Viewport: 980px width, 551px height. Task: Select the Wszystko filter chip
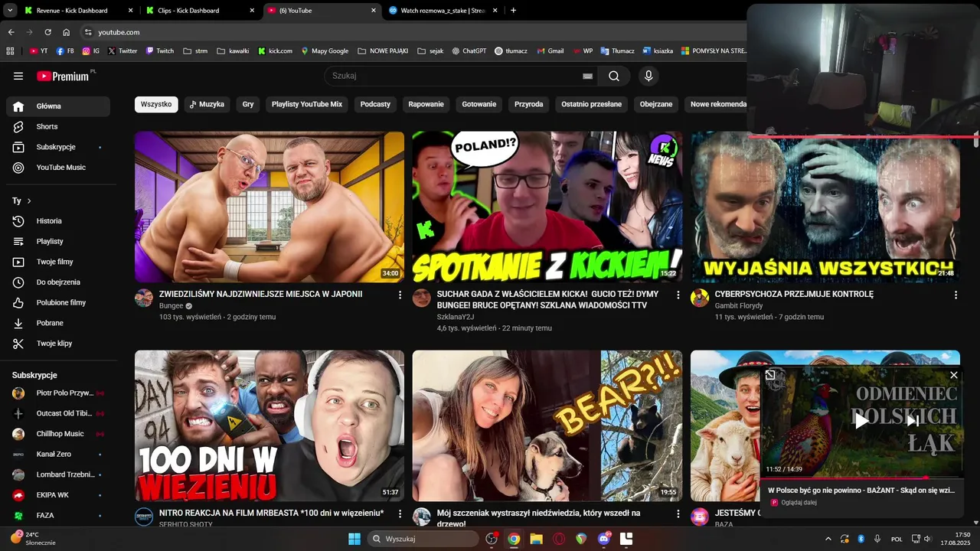pyautogui.click(x=156, y=104)
